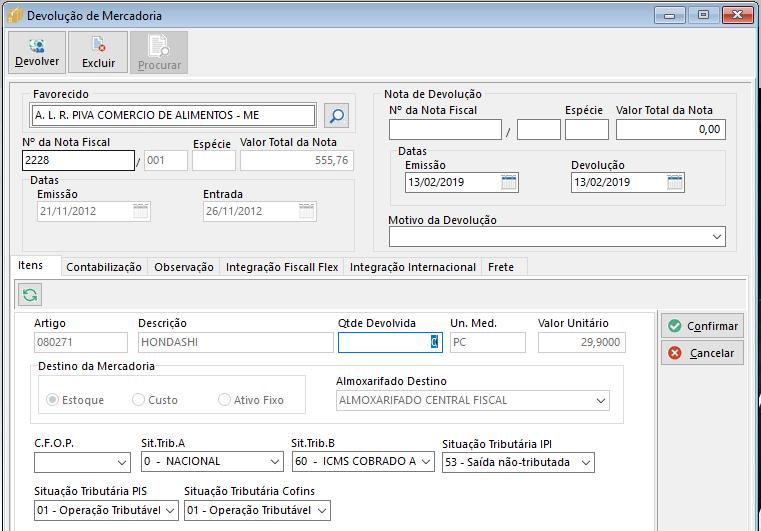Click the Favorecido name field
761x531 pixels.
pyautogui.click(x=174, y=116)
